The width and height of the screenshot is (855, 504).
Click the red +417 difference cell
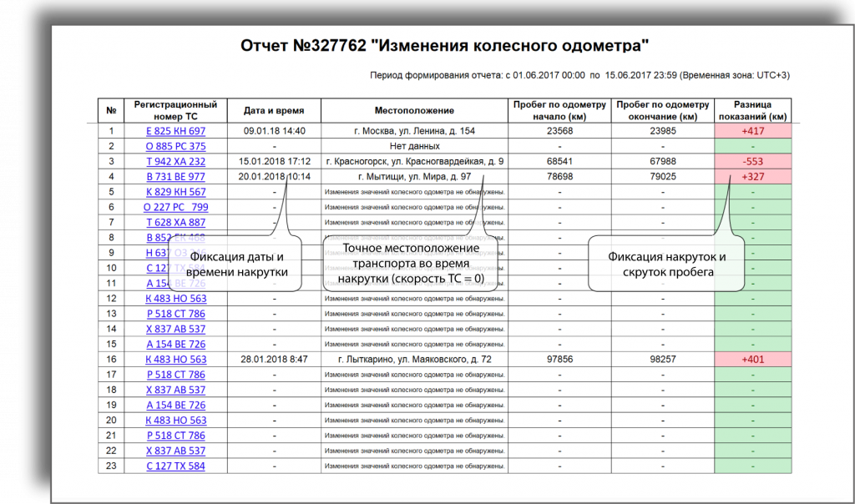point(753,131)
